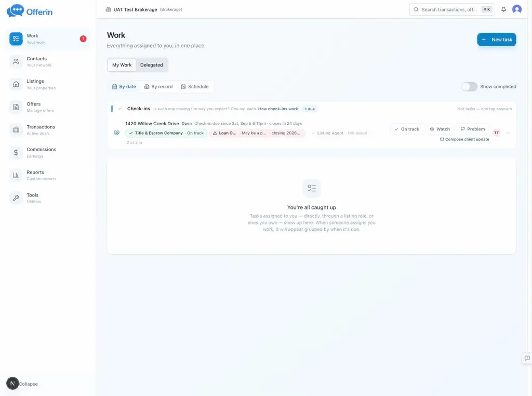Select the By record view
The image size is (532, 396).
[158, 87]
